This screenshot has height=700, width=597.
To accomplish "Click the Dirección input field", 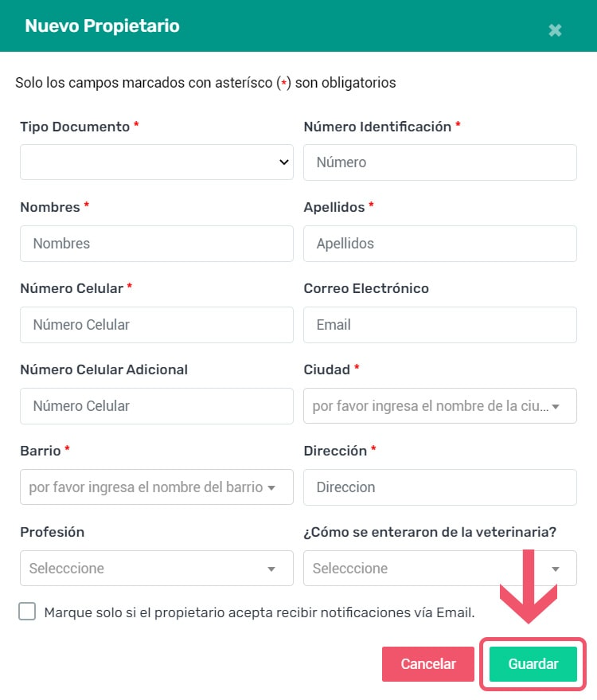I will pos(440,487).
